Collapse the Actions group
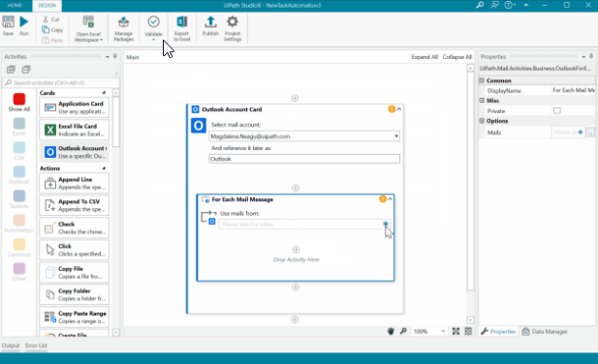Viewport: 598px width, 364px height. (104, 167)
